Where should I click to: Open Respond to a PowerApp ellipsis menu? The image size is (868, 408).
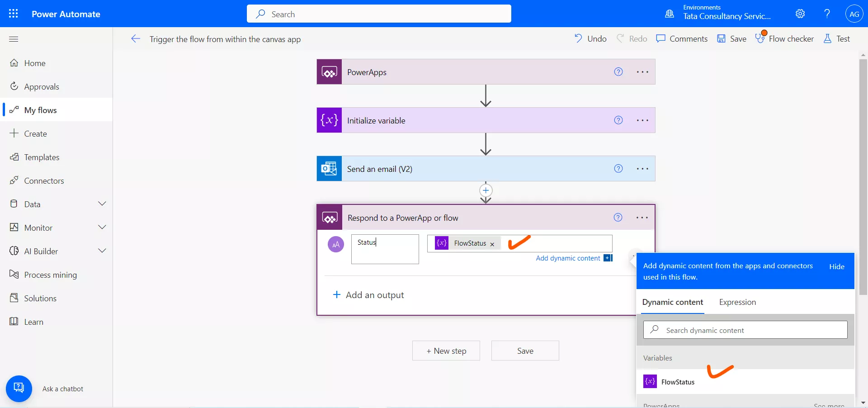pos(642,217)
